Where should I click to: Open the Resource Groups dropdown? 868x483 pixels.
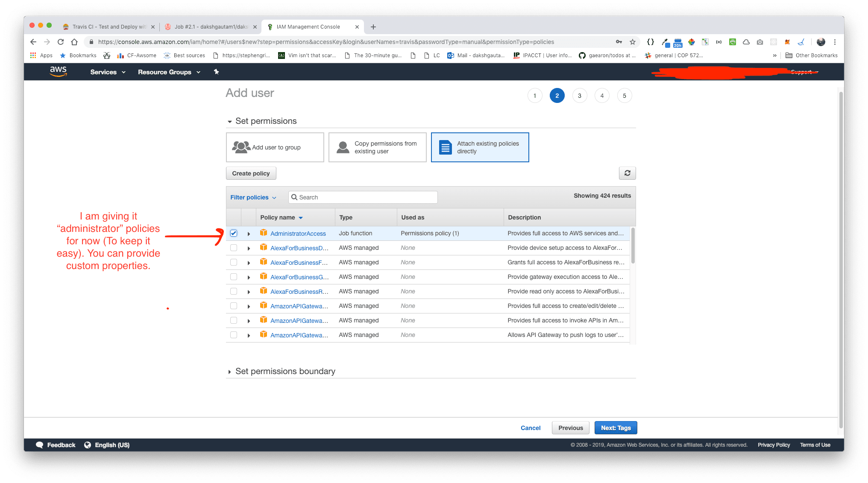tap(169, 72)
